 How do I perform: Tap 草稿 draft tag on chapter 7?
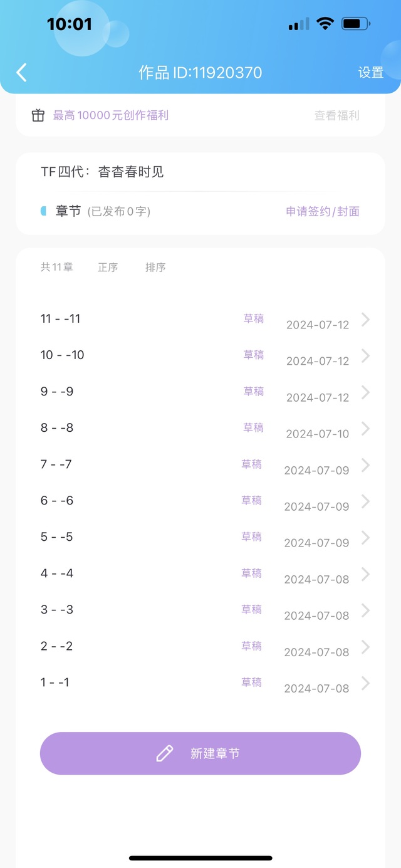252,464
